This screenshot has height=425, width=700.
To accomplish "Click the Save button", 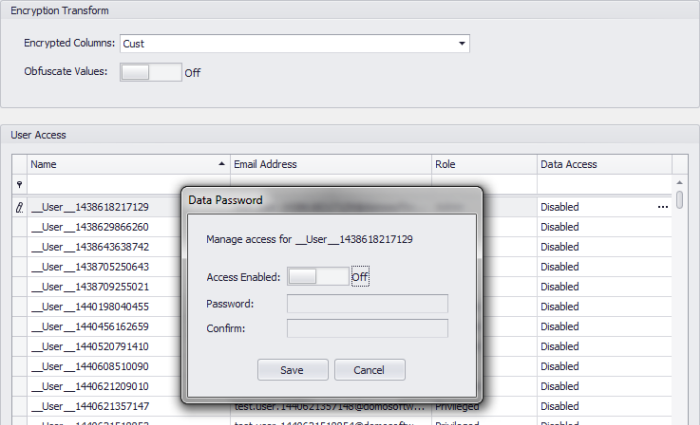I will click(x=292, y=370).
